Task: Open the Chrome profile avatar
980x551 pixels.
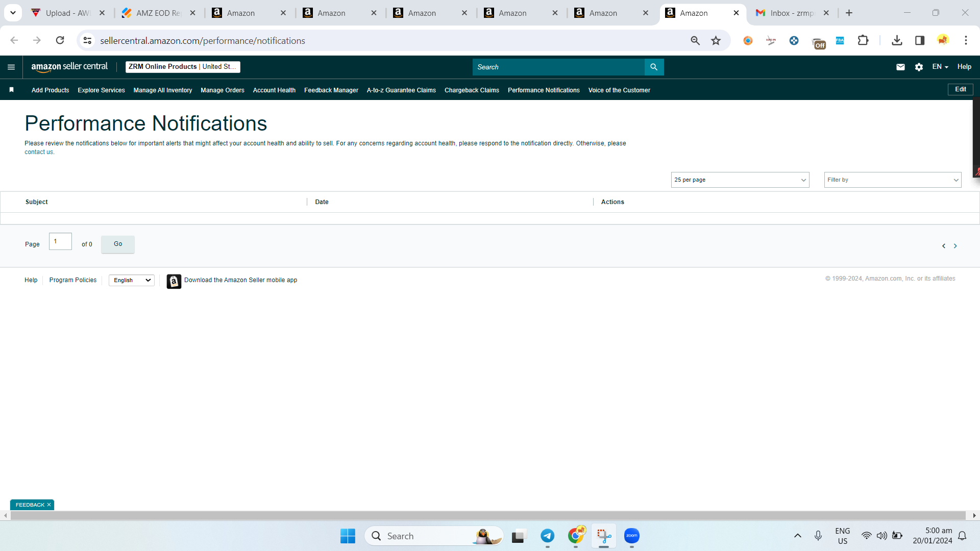Action: point(943,40)
